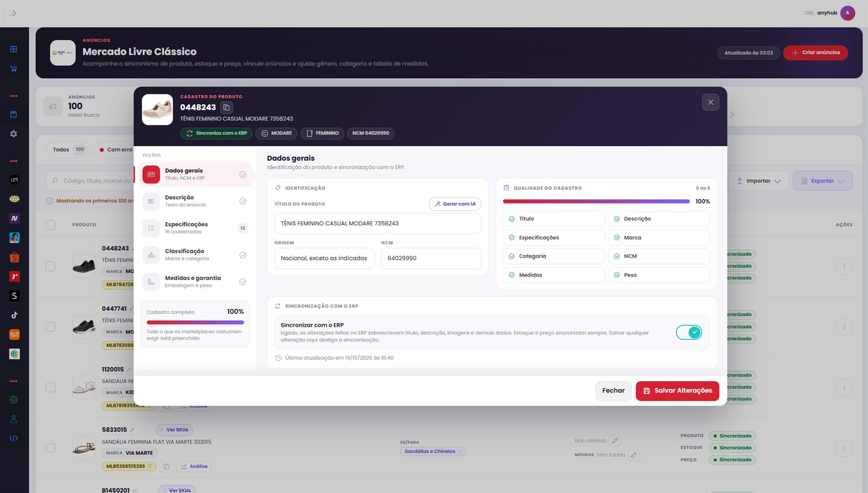The image size is (868, 493).
Task: Tick the select-all checkbox in the PRODUTO header
Action: pos(50,225)
